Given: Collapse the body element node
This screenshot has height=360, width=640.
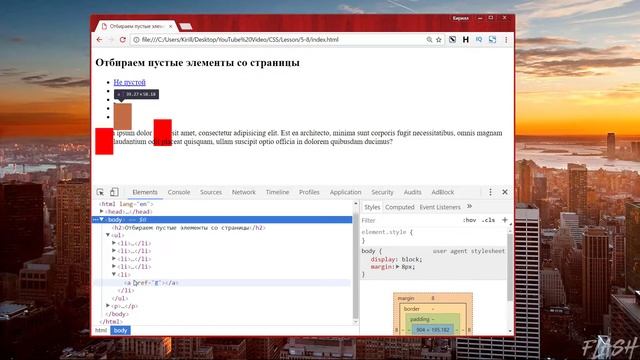Looking at the screenshot, I should (x=102, y=220).
